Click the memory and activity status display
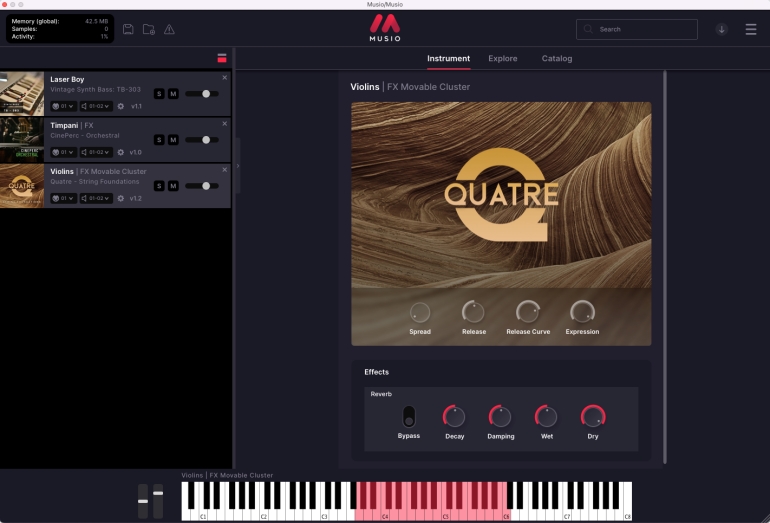This screenshot has height=523, width=770. 60,29
